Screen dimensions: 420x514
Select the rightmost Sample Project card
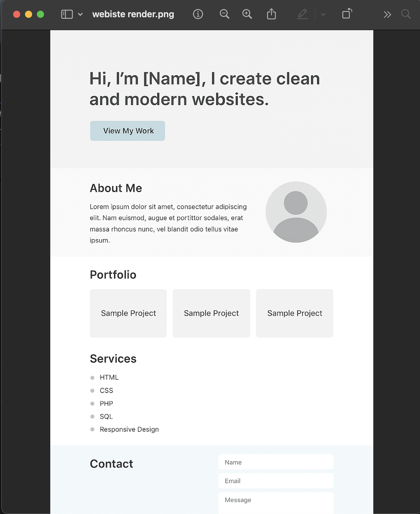(x=294, y=313)
